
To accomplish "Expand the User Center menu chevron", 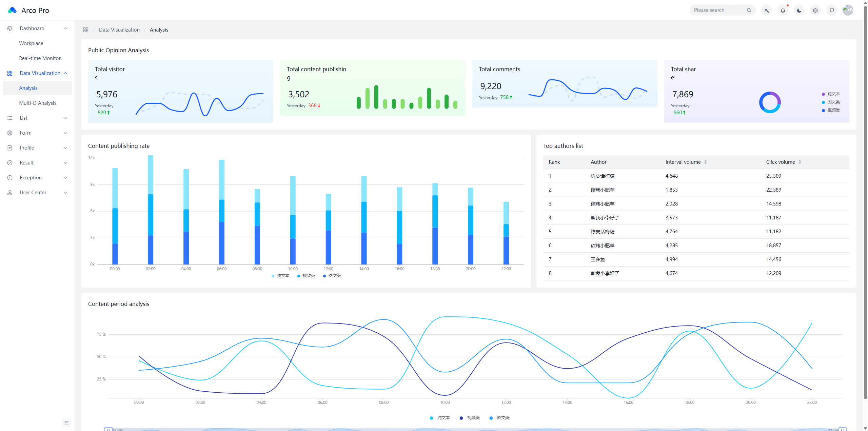I will tap(65, 193).
